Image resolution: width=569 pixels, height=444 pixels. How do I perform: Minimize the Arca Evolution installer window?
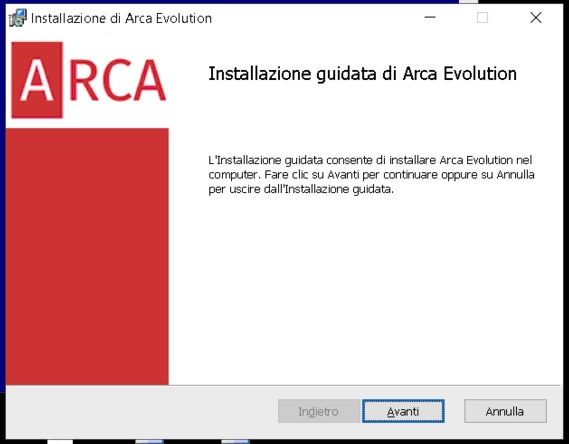coord(430,17)
